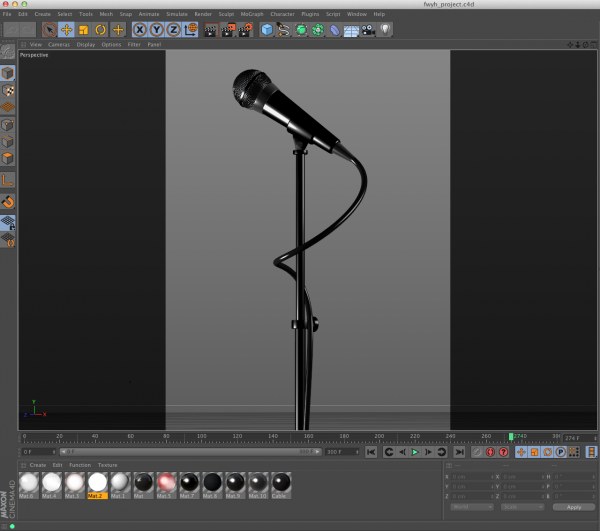Toggle parameter P keyframing button
600x531 pixels.
[x=561, y=452]
